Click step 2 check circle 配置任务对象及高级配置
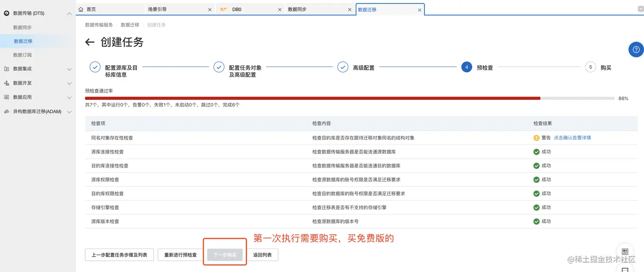The height and width of the screenshot is (272, 644). [x=219, y=67]
